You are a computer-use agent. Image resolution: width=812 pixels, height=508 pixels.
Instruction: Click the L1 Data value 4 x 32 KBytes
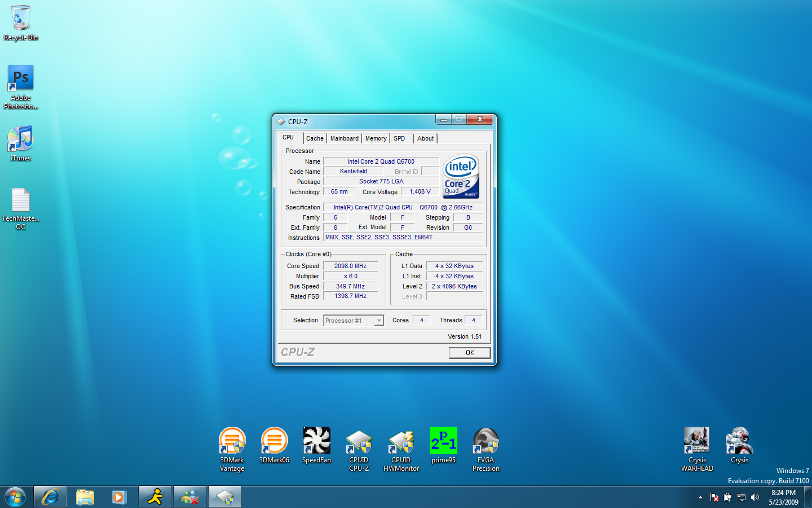pos(454,266)
